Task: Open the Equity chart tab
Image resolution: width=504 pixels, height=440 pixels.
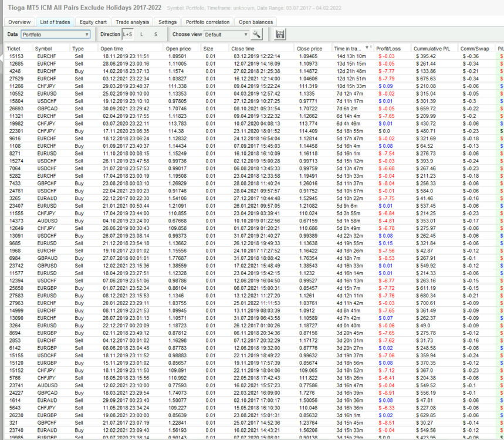Action: coord(93,22)
